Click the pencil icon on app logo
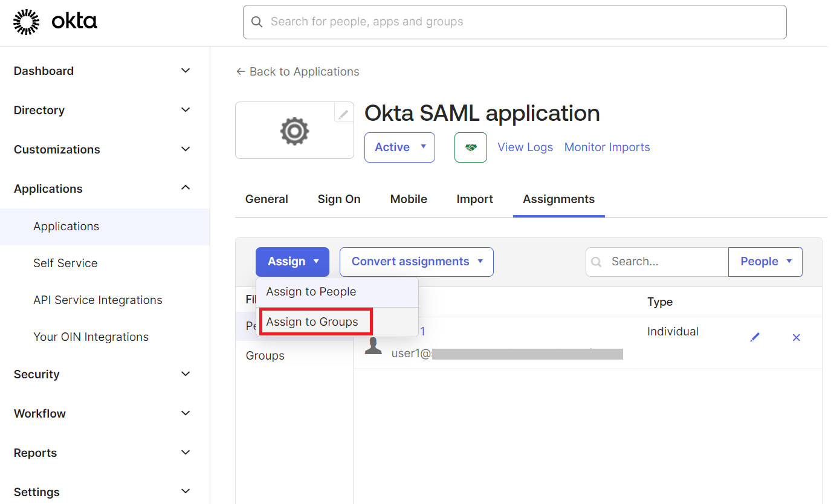831x504 pixels. coord(343,114)
